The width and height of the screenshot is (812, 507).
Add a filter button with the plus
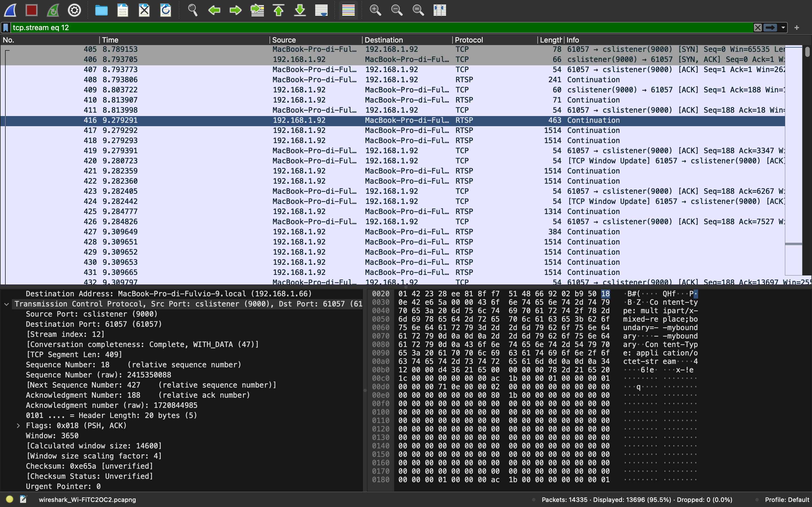797,28
